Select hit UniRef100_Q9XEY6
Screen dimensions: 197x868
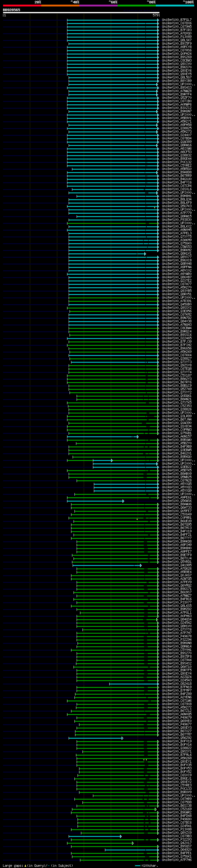point(176,71)
